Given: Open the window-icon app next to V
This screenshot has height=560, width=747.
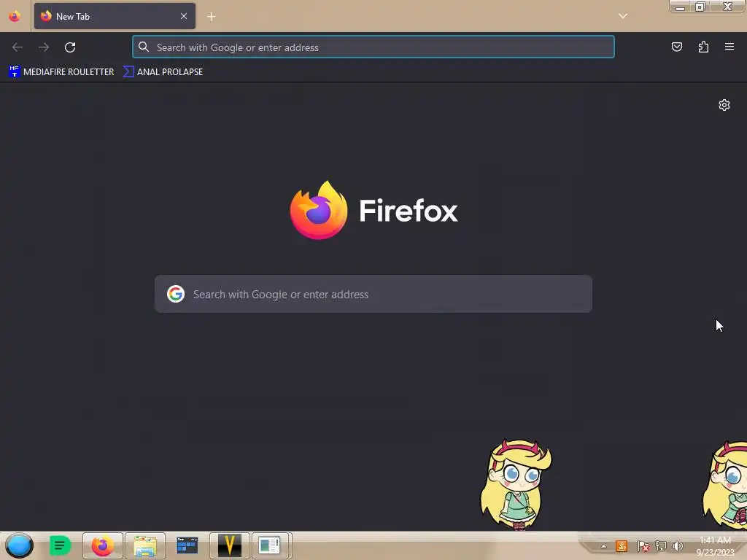Looking at the screenshot, I should (270, 545).
